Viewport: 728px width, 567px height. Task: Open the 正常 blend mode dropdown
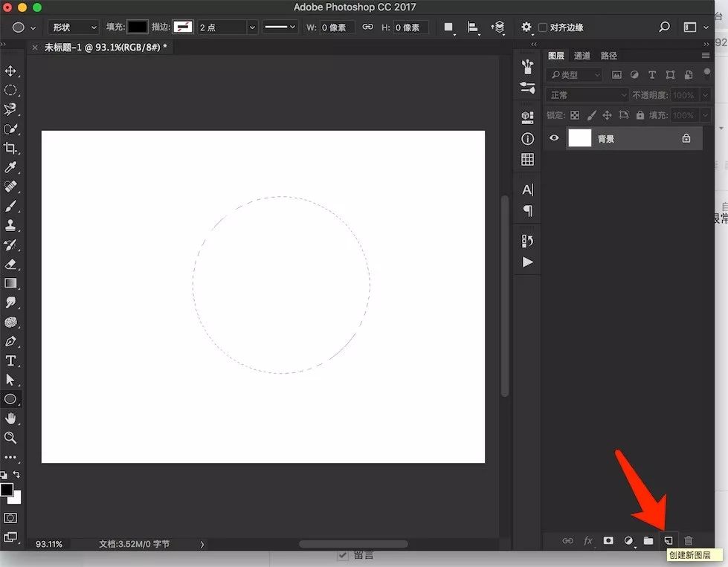tap(587, 95)
